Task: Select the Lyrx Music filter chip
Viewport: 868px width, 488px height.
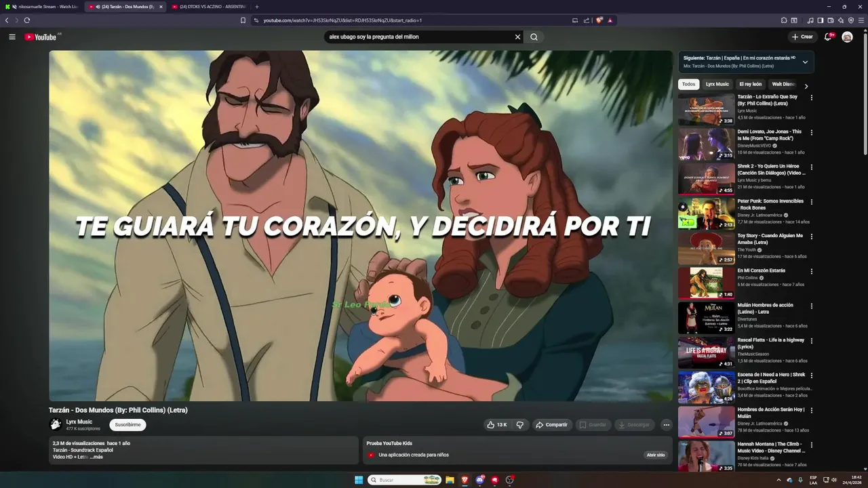Action: pos(717,84)
